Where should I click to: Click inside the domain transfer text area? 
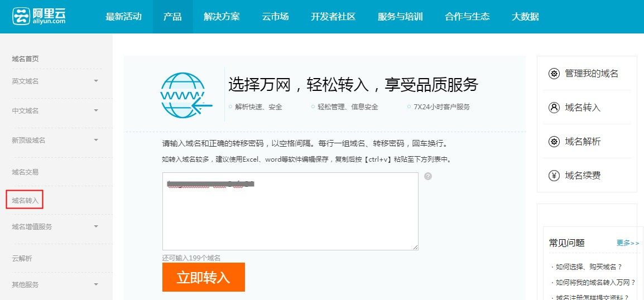point(290,211)
